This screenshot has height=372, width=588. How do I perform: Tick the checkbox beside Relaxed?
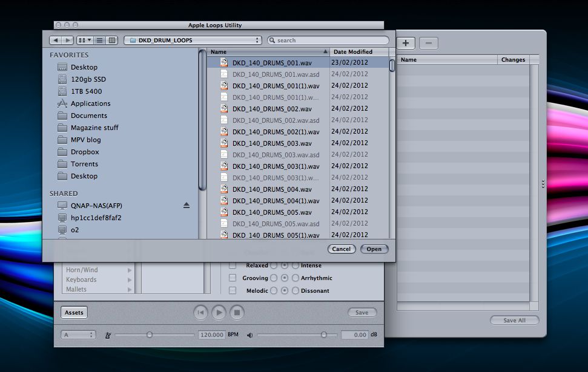(x=233, y=265)
